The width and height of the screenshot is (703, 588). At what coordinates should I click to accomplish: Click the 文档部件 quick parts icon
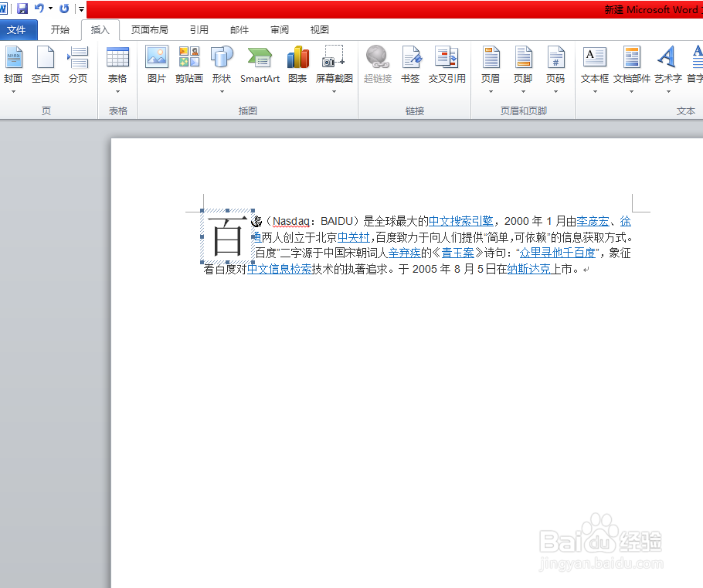(x=632, y=57)
